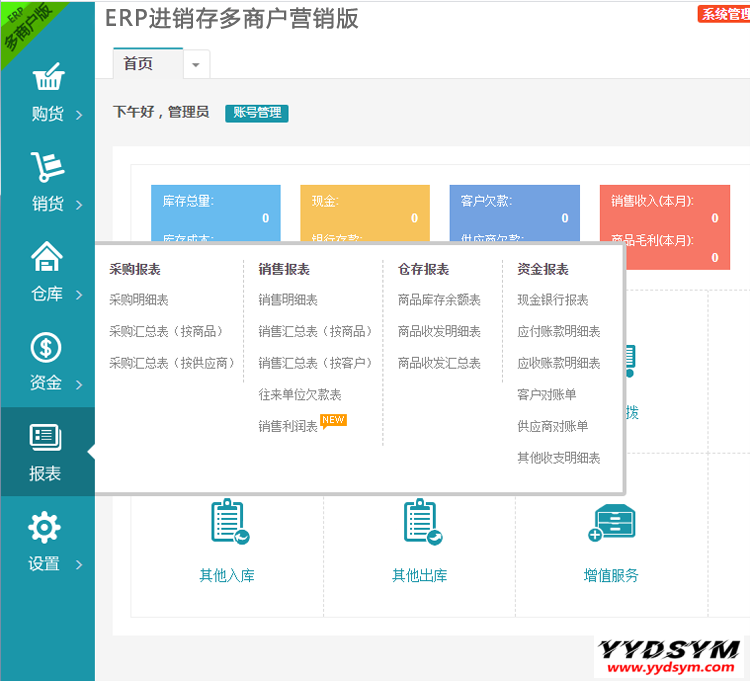Open the 增值服务 drawer icon
The width and height of the screenshot is (750, 681).
(611, 523)
